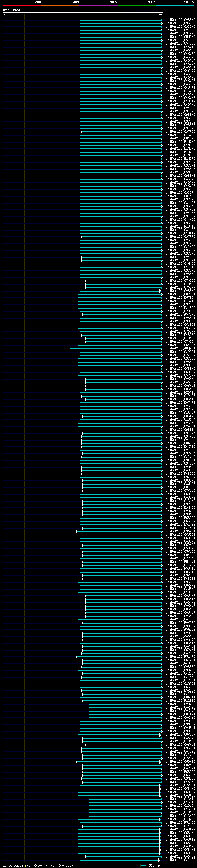Select the UniRef100_O04220 label
This screenshot has width=197, height=868.
[180, 751]
